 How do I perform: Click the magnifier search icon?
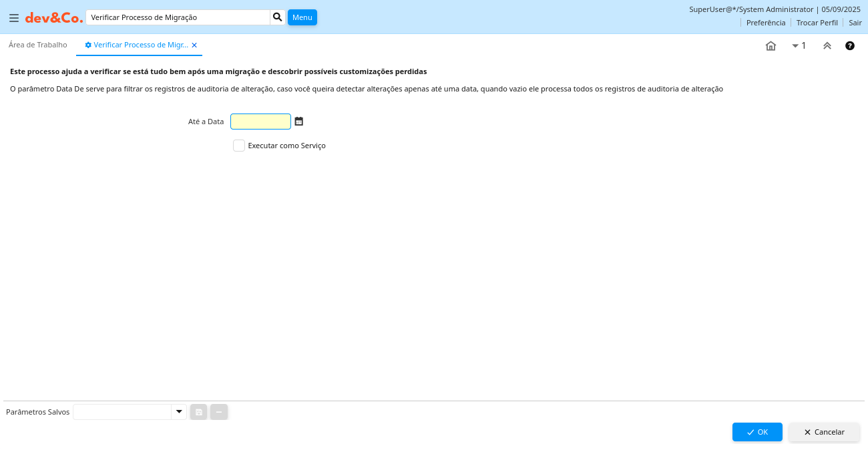(x=278, y=17)
